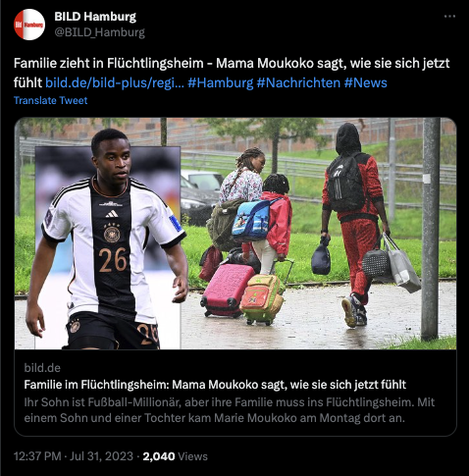
Task: Open card headline 'Familie im Flüchtlingsheim'
Action: 215,385
